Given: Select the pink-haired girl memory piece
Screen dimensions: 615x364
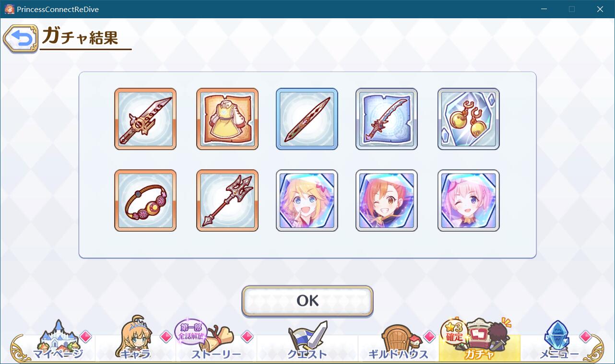Looking at the screenshot, I should tap(469, 200).
